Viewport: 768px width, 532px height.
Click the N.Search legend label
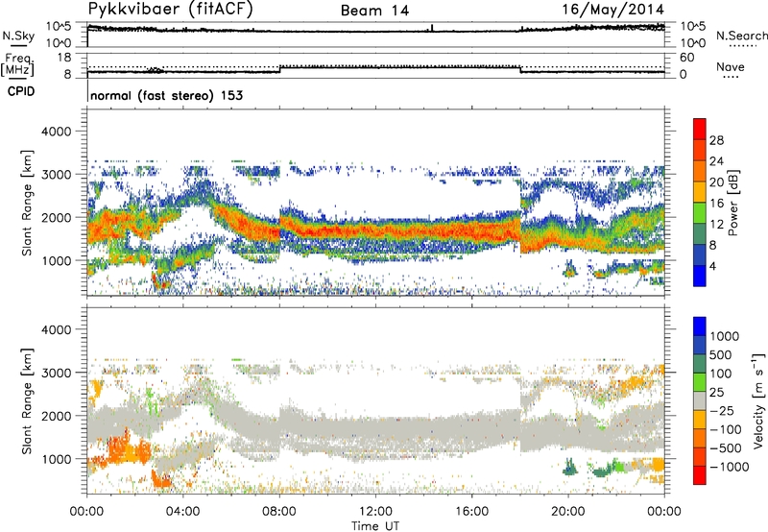click(x=742, y=36)
